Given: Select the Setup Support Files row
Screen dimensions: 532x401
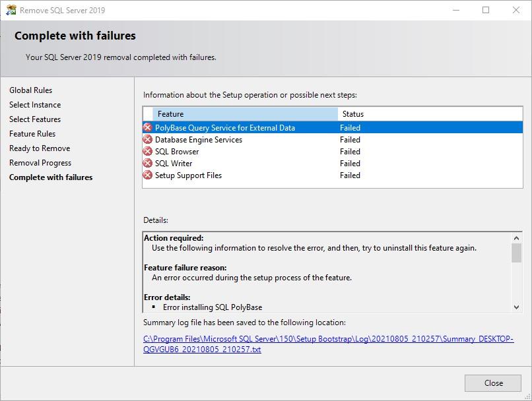Looking at the screenshot, I should coord(188,175).
